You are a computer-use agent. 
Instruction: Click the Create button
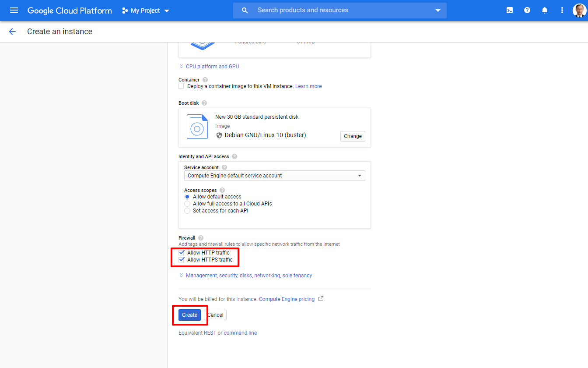point(189,315)
